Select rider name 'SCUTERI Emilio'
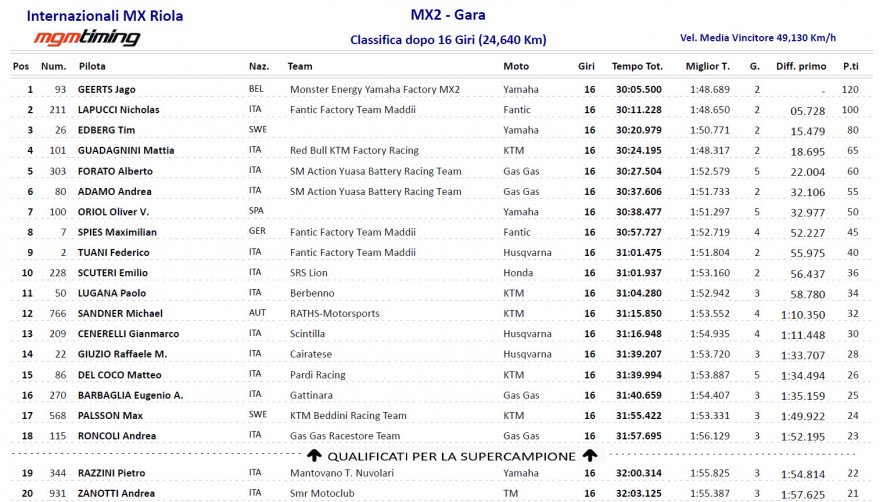Viewport: 880px width, 502px height. click(113, 273)
